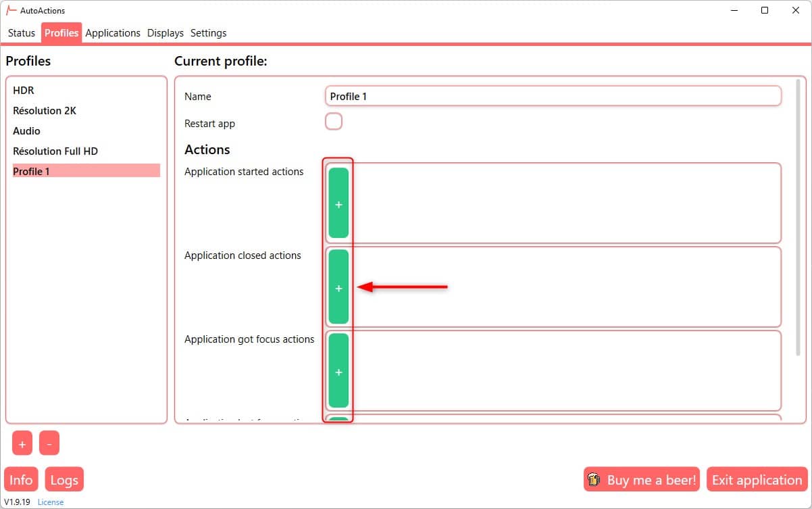
Task: Select the Résolution 2K profile
Action: click(86, 110)
